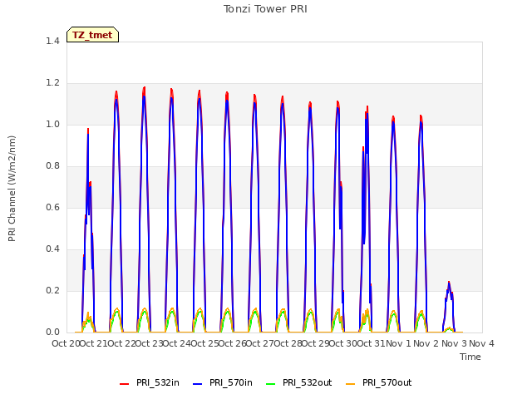The height and width of the screenshot is (399, 532).
Task: Select the PRI_532out legend label
Action: (308, 382)
